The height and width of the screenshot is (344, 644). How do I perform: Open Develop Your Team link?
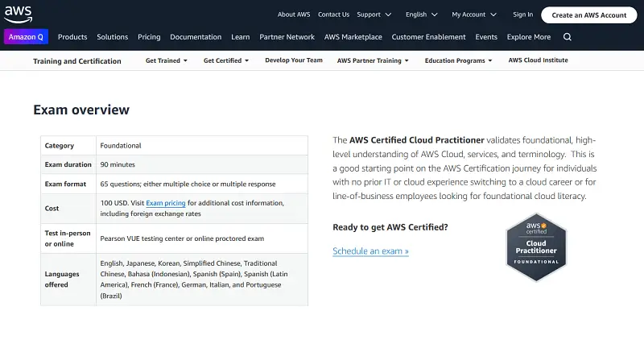click(x=294, y=60)
